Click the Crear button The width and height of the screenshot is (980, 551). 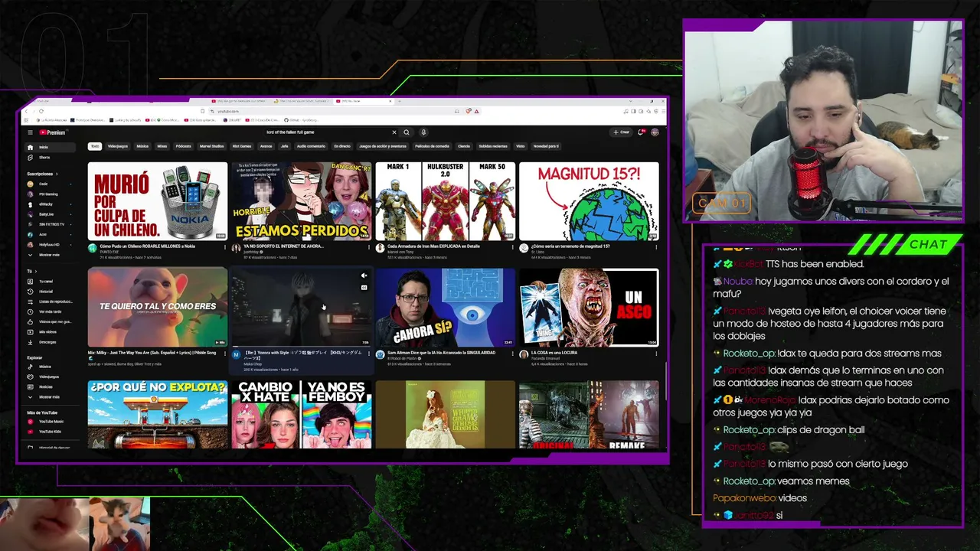(622, 132)
